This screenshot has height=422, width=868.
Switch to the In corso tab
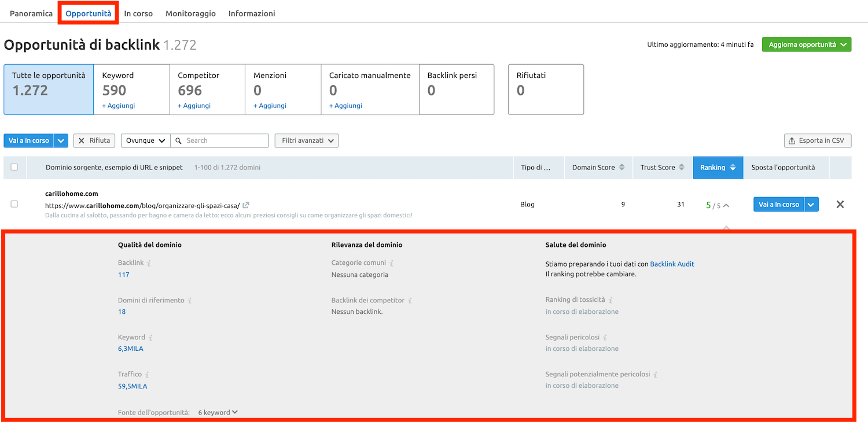[138, 13]
